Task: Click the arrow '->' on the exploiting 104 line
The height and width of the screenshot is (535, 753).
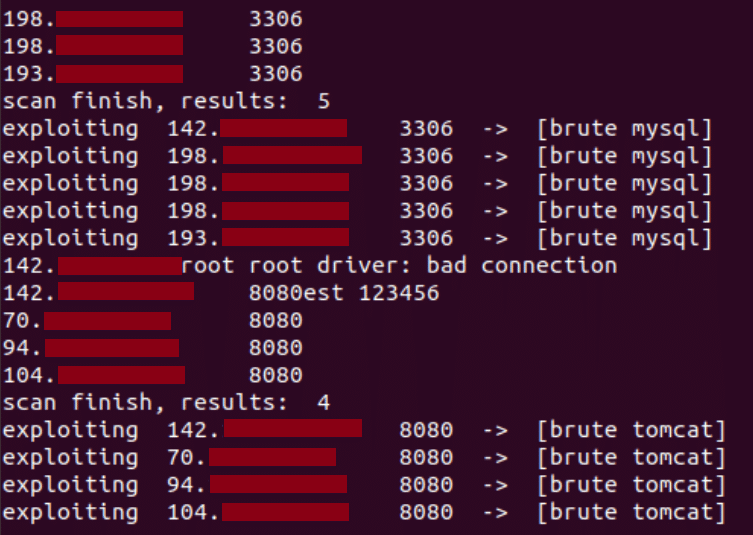Action: (494, 512)
